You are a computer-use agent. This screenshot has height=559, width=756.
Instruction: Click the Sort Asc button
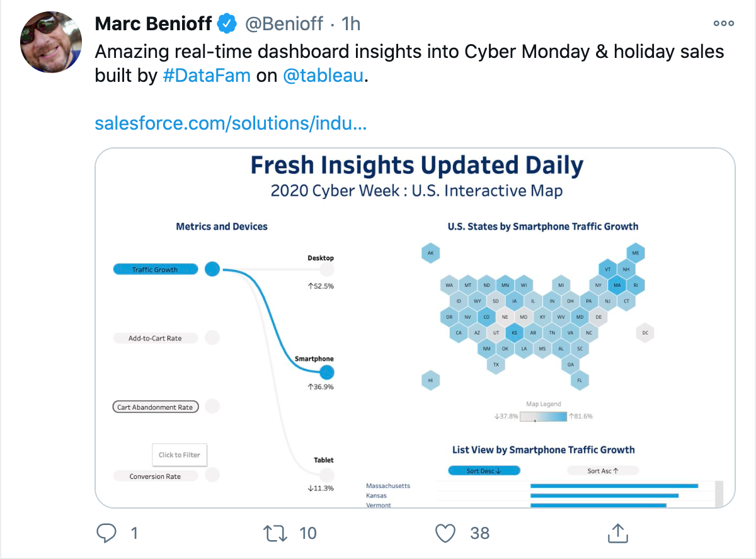tap(603, 470)
